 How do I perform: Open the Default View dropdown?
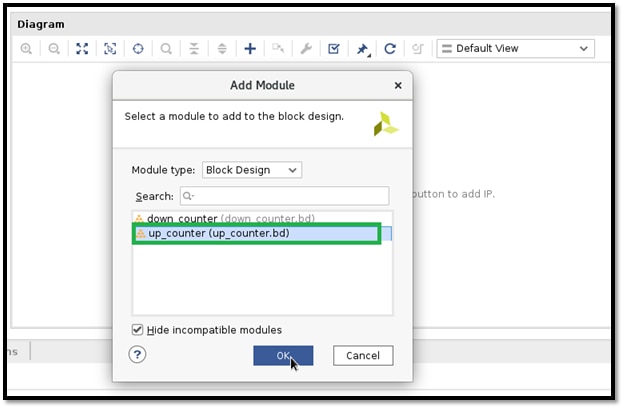tap(515, 49)
